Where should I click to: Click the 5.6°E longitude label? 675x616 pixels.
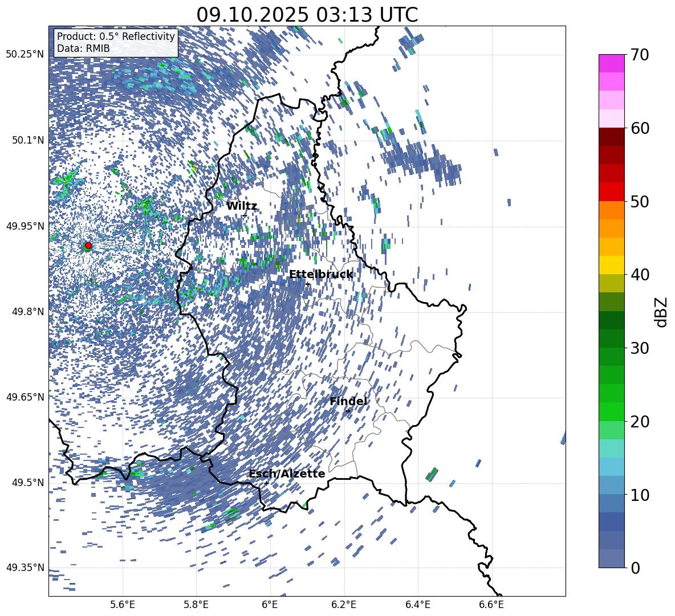(123, 605)
